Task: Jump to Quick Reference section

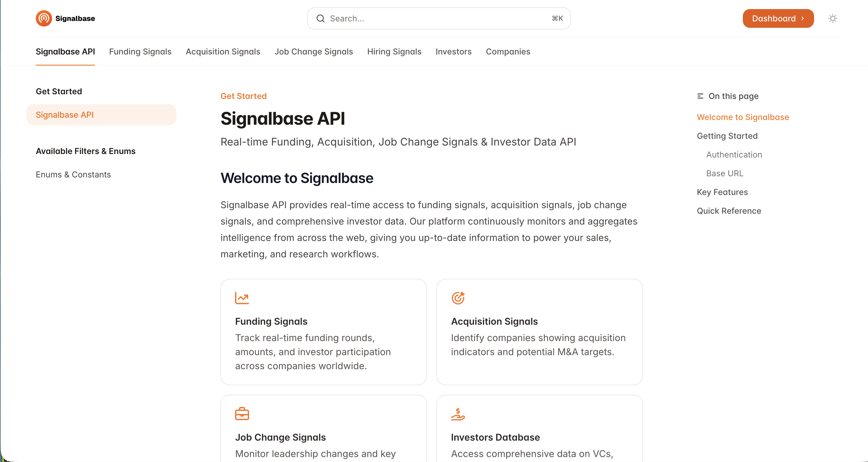Action: click(729, 211)
